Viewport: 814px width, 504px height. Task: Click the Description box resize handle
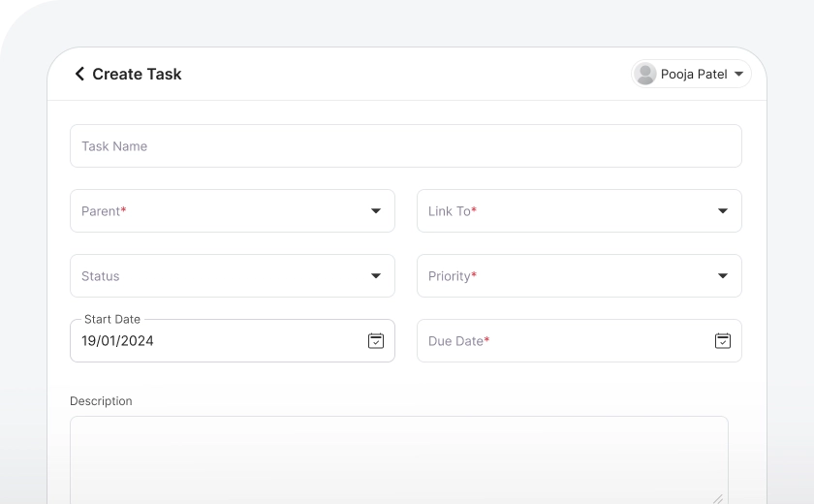tap(718, 499)
